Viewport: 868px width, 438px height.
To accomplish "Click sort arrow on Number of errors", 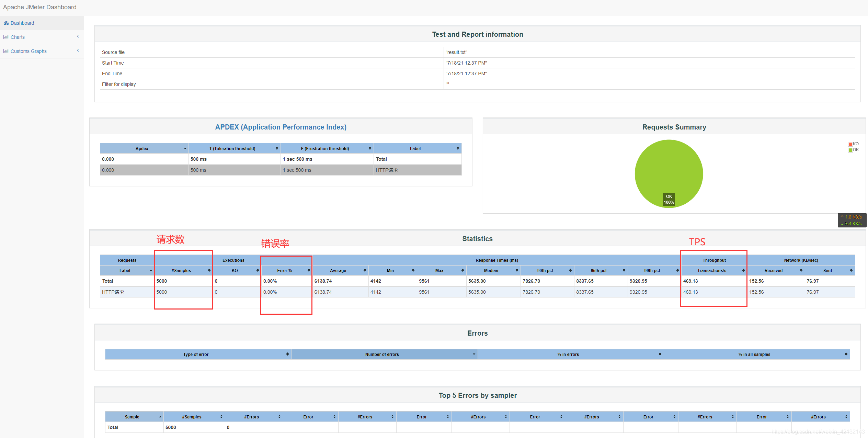I will tap(474, 355).
